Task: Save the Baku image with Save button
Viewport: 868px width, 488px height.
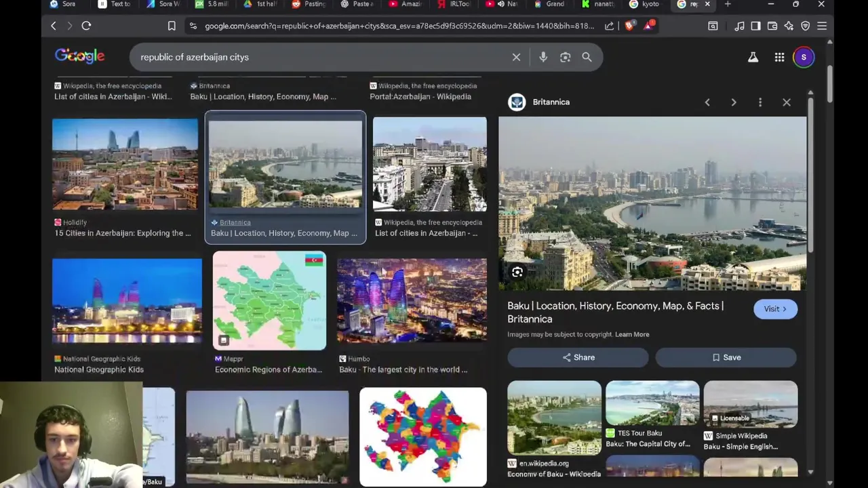Action: (x=726, y=357)
